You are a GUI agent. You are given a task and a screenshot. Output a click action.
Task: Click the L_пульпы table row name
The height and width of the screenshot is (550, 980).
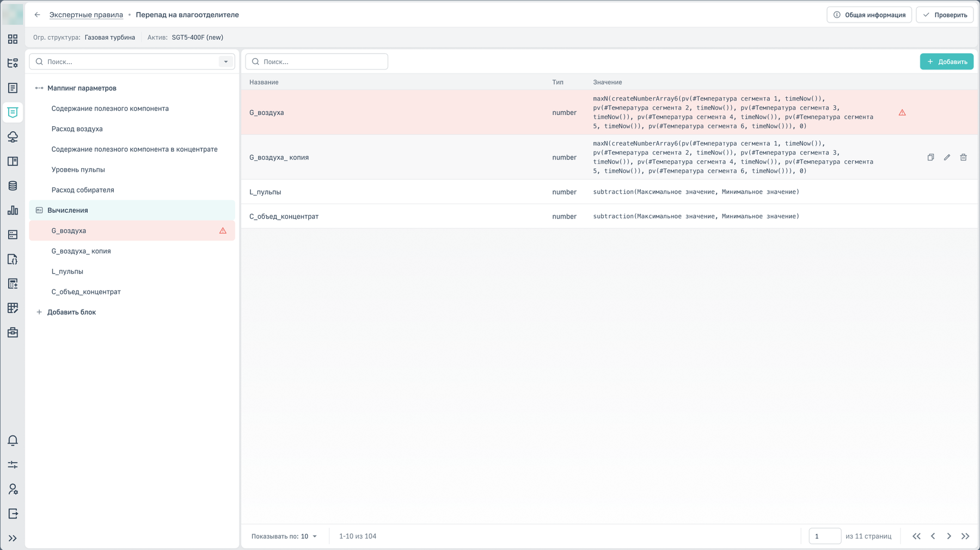(265, 192)
